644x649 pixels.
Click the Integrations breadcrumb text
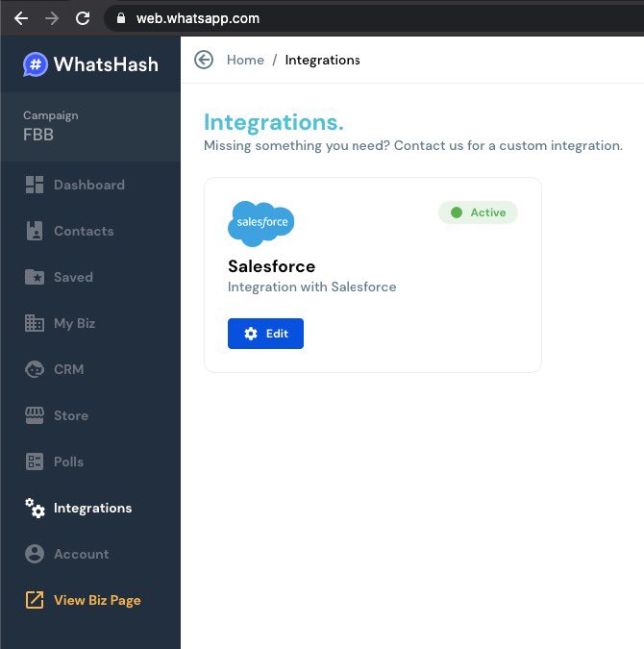pyautogui.click(x=322, y=60)
